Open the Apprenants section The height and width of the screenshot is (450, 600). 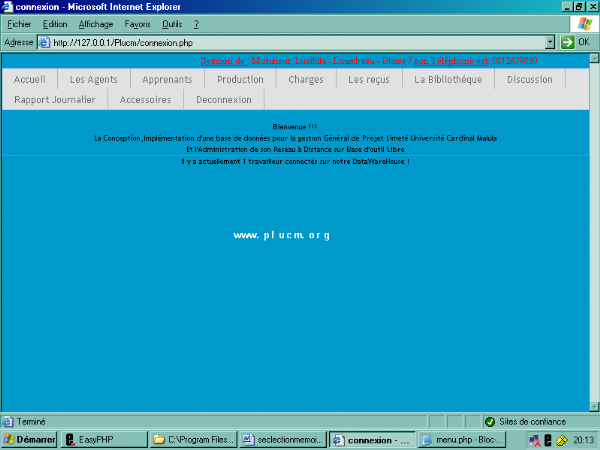pyautogui.click(x=167, y=79)
